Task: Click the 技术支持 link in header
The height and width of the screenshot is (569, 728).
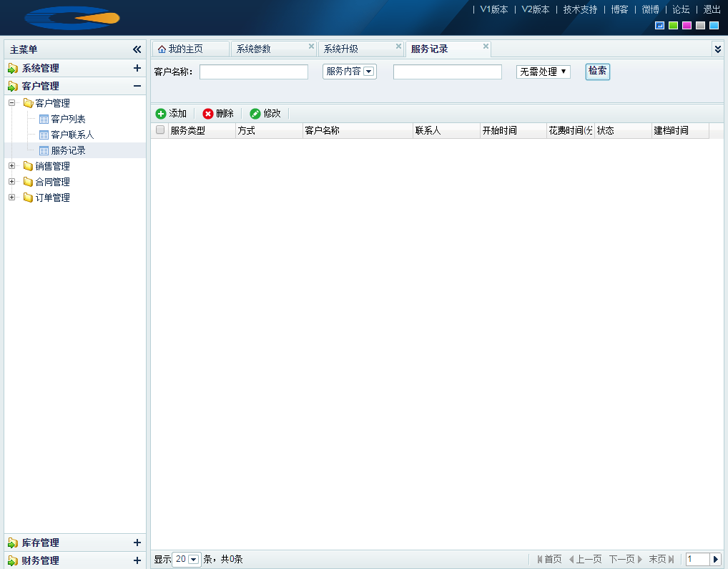Action: pos(580,9)
